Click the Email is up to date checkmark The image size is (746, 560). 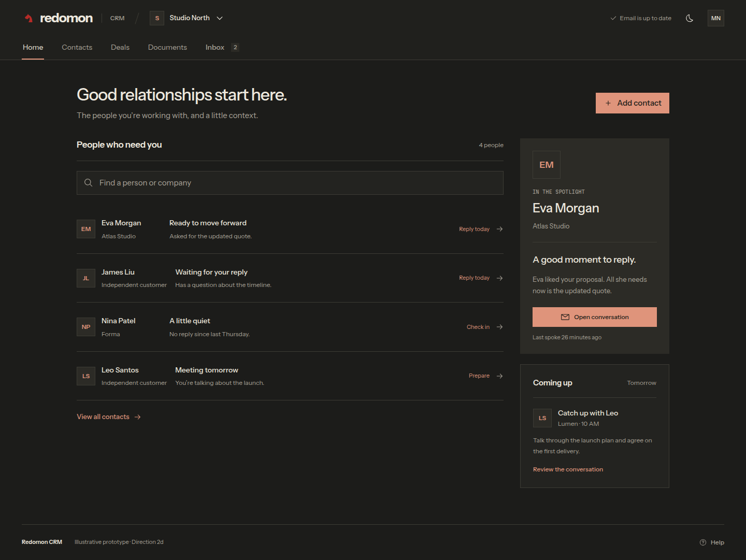point(613,18)
